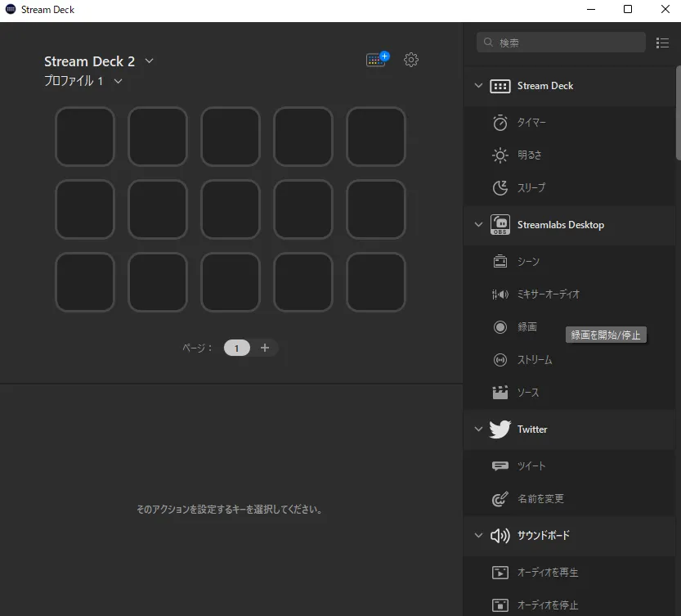Select the シーン action label

point(528,261)
